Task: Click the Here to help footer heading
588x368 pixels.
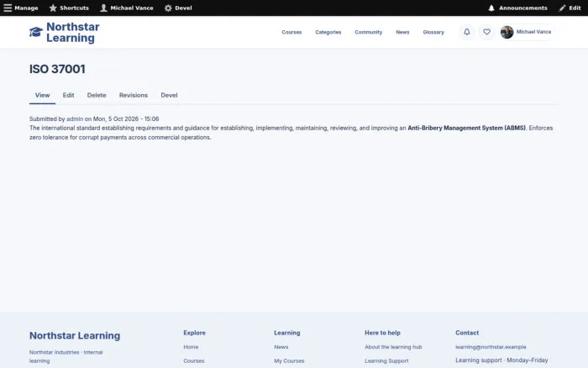Action: click(x=382, y=333)
